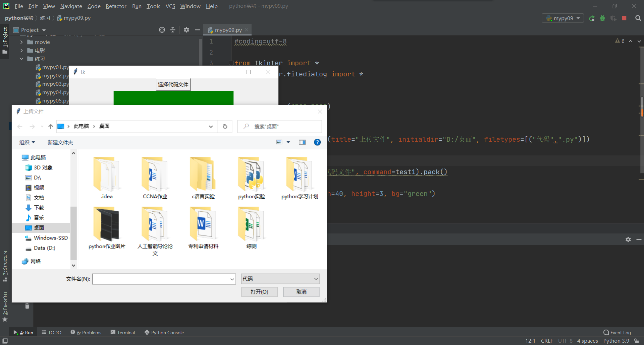
Task: Click change view icon in file dialog
Action: [x=279, y=142]
